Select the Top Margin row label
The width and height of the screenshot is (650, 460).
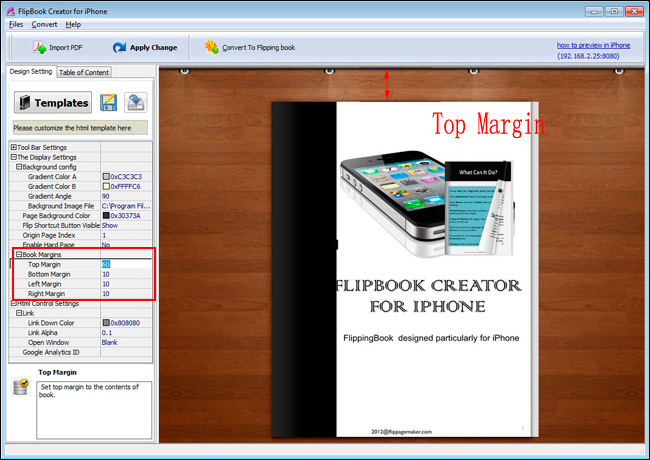(44, 264)
